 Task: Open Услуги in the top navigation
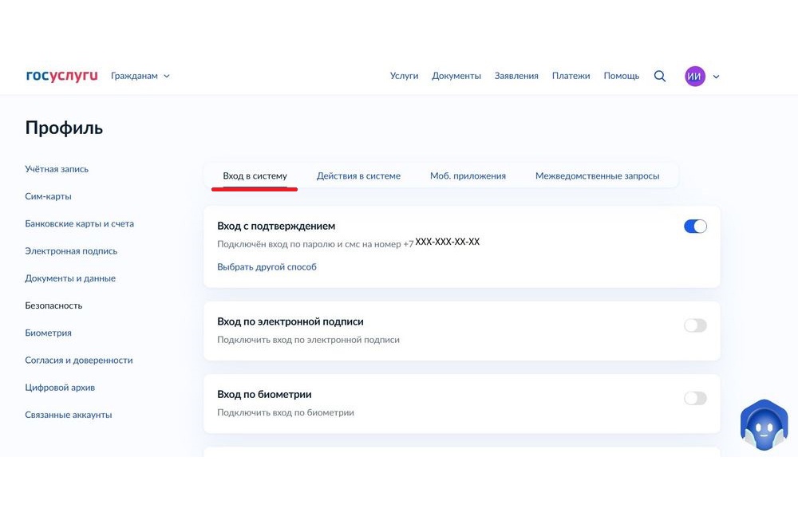(x=404, y=76)
